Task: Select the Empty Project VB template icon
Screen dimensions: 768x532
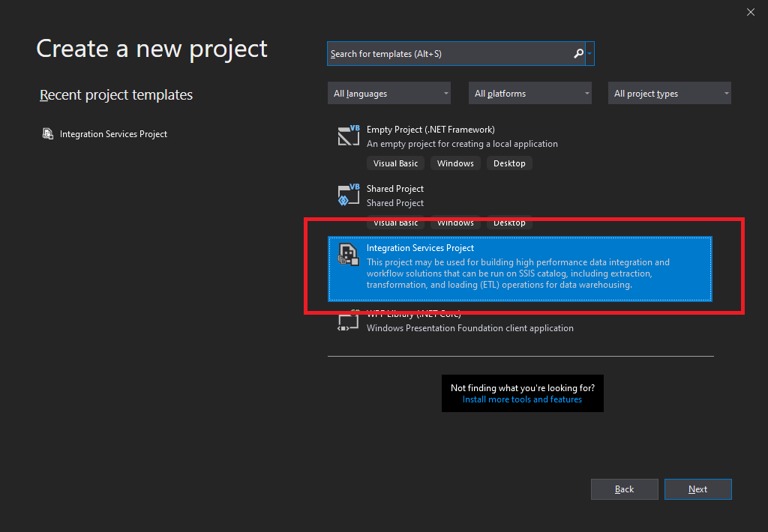Action: coord(348,136)
